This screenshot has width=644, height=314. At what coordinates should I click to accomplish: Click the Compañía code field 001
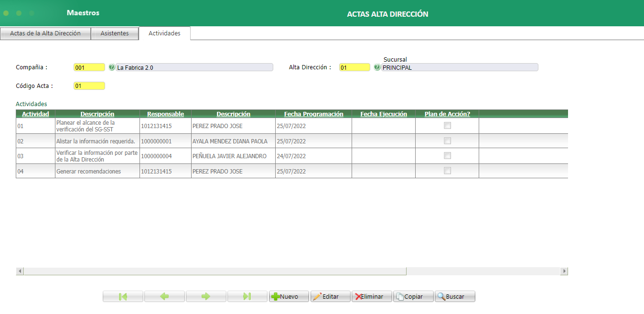pyautogui.click(x=89, y=67)
